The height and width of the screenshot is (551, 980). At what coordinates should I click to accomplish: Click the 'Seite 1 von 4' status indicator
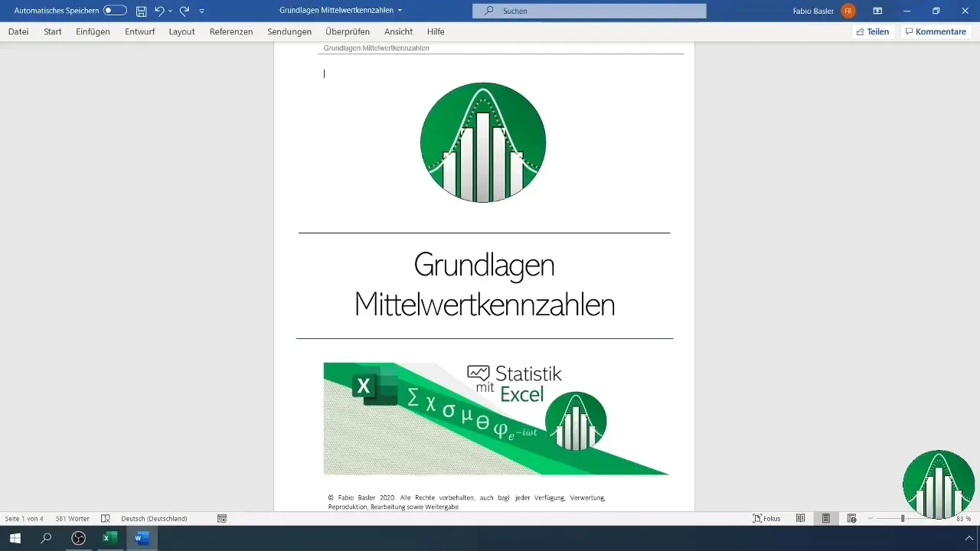[x=24, y=518]
